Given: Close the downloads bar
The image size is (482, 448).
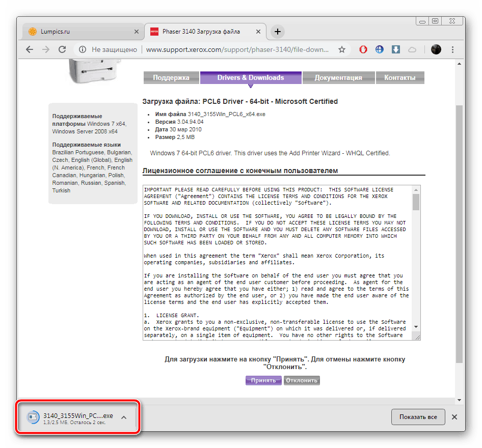Looking at the screenshot, I should click(454, 417).
